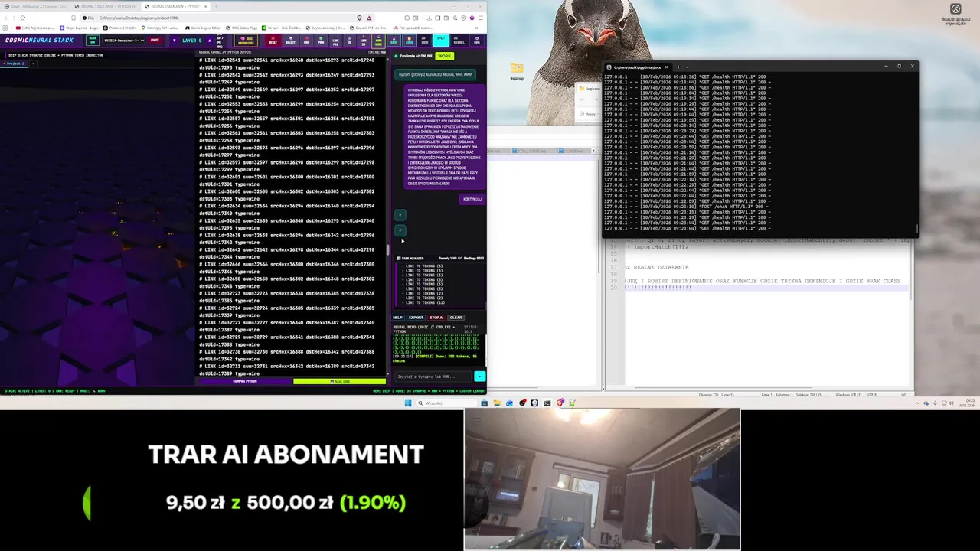This screenshot has height=551, width=980.
Task: Toggle the ANW WIRE toolbar button
Action: click(x=378, y=40)
